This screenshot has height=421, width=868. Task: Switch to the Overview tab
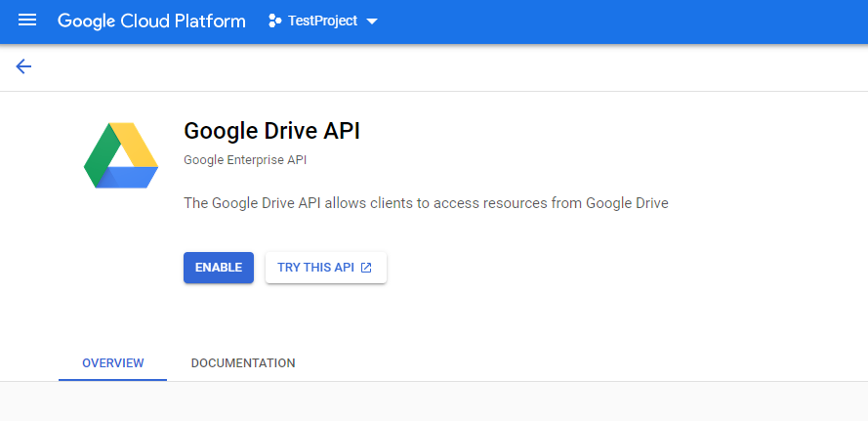[x=113, y=363]
